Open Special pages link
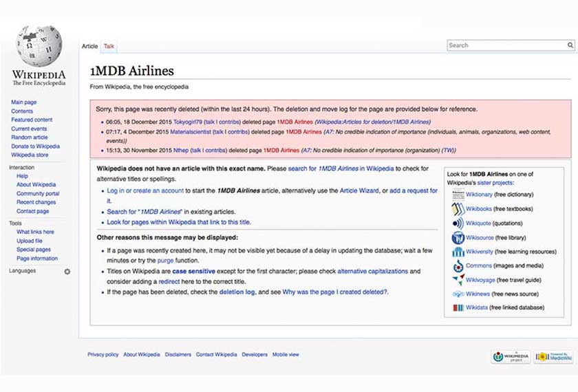This screenshot has height=392, width=578. pos(34,250)
